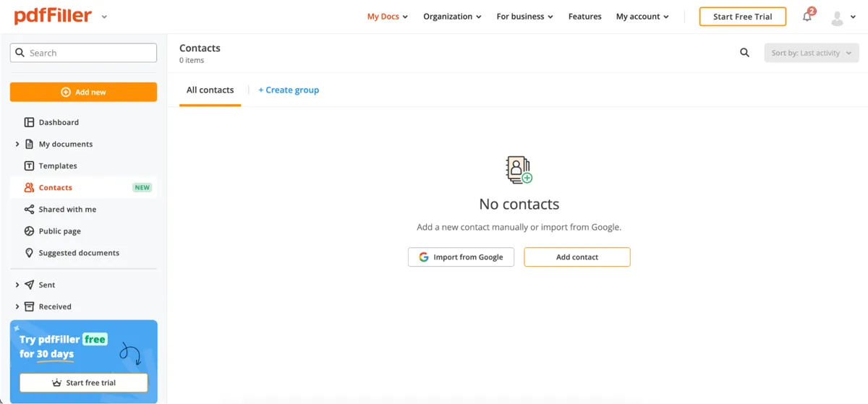Click the Contacts page title

(200, 48)
